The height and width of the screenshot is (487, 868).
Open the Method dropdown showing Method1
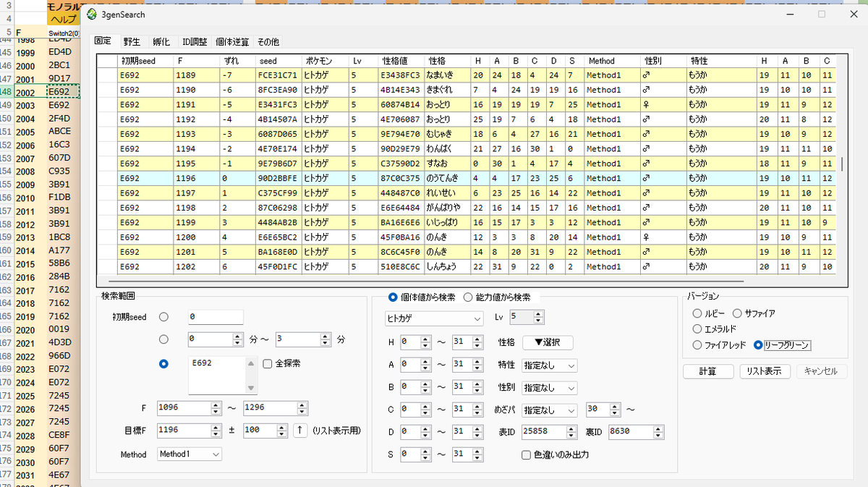click(189, 454)
